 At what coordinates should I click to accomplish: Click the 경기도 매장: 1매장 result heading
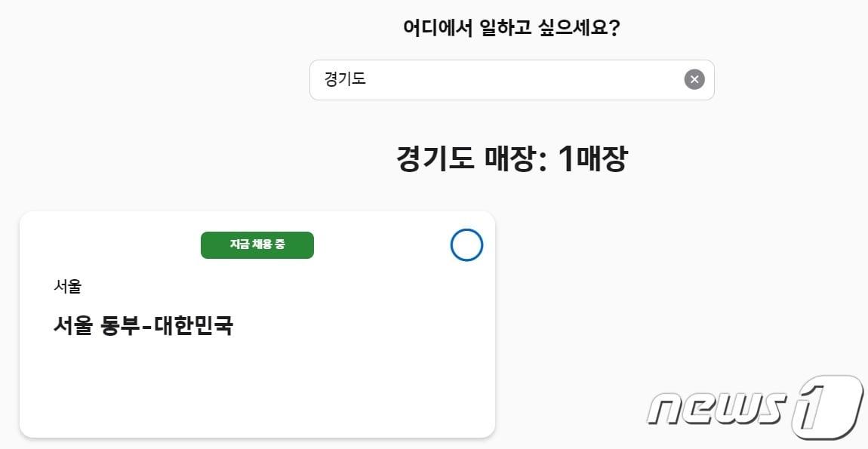(512, 159)
